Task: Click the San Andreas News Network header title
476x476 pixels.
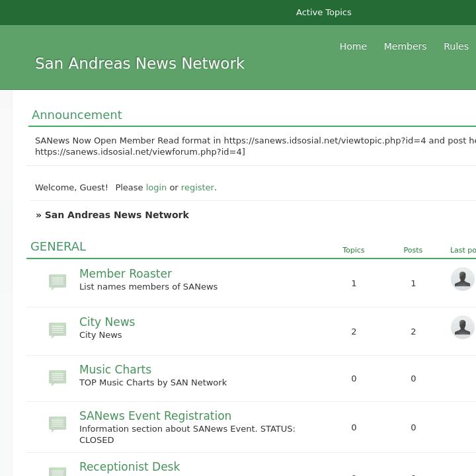Action: click(139, 63)
